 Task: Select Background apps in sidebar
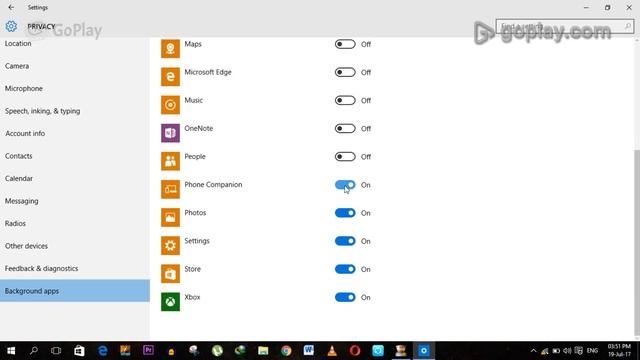click(75, 291)
